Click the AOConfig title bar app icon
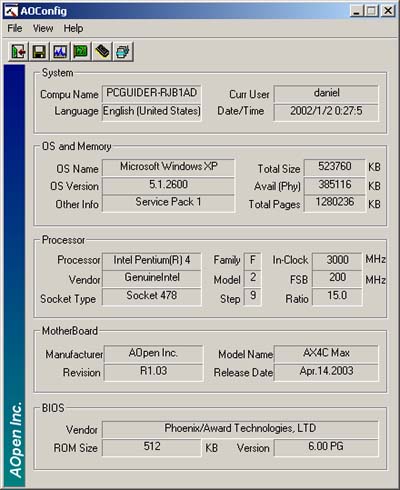 [x=11, y=11]
